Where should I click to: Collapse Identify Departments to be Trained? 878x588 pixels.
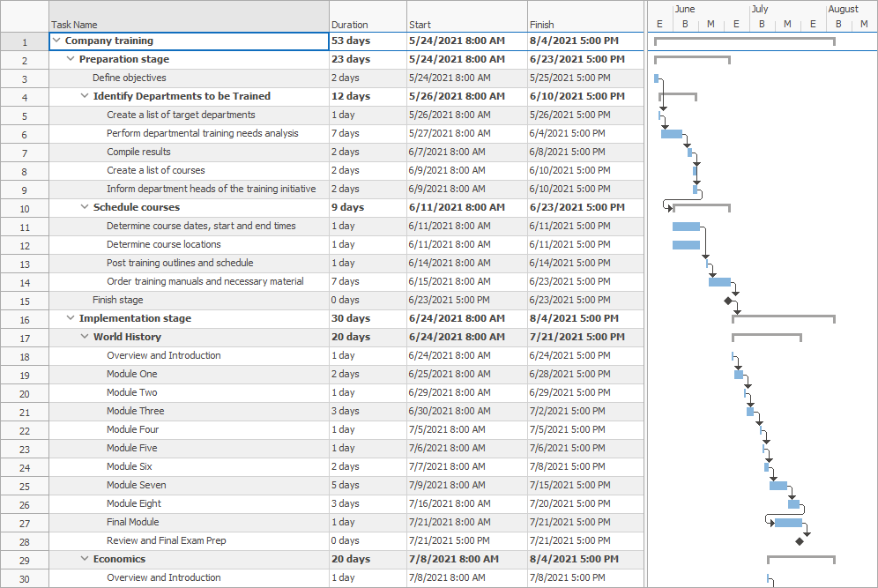click(85, 96)
